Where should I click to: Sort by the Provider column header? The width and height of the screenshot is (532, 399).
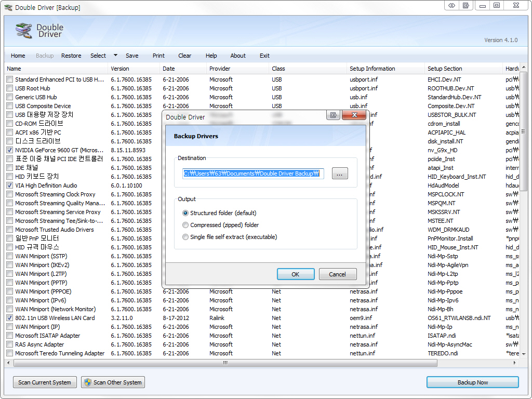(237, 69)
